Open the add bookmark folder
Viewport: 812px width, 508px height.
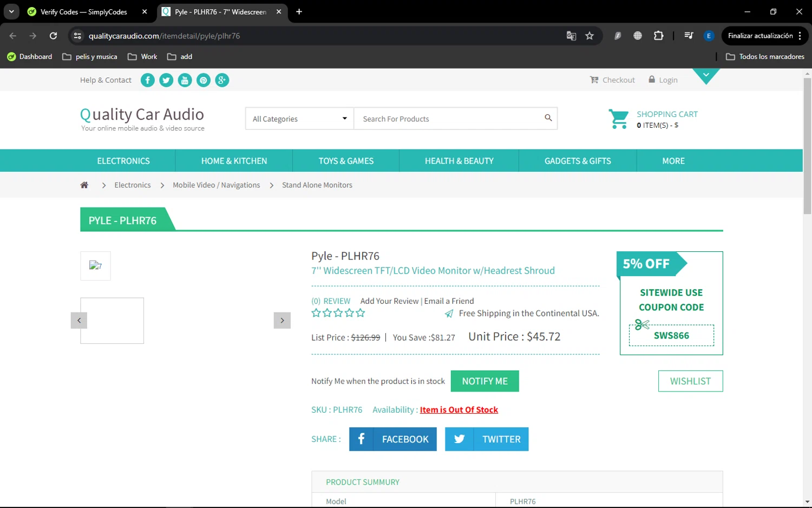(180, 56)
